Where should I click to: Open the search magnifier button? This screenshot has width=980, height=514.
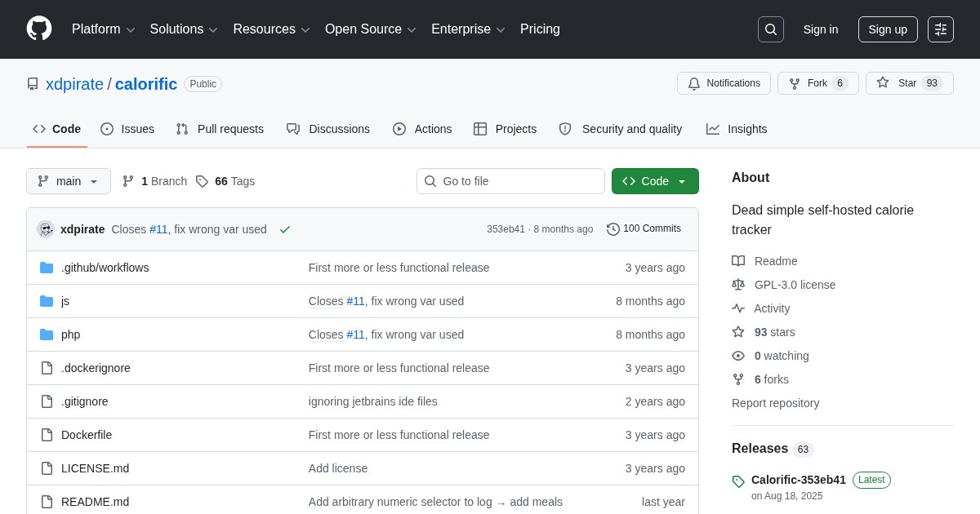pos(771,29)
